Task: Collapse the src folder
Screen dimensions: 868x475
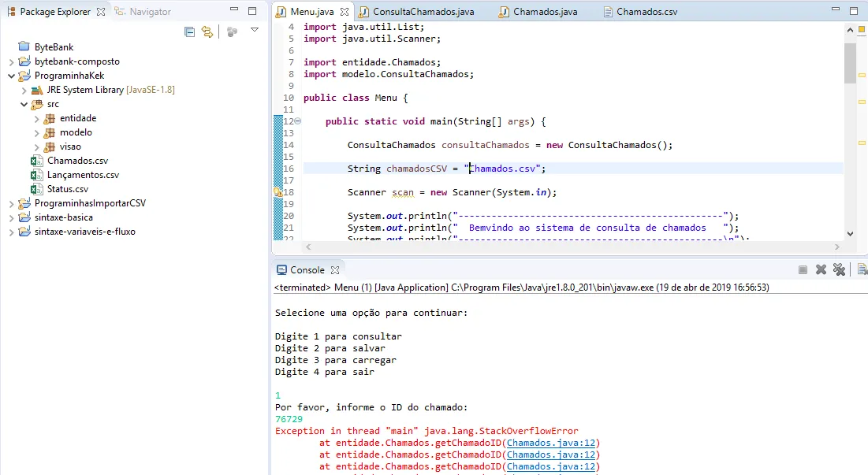Action: pos(24,104)
